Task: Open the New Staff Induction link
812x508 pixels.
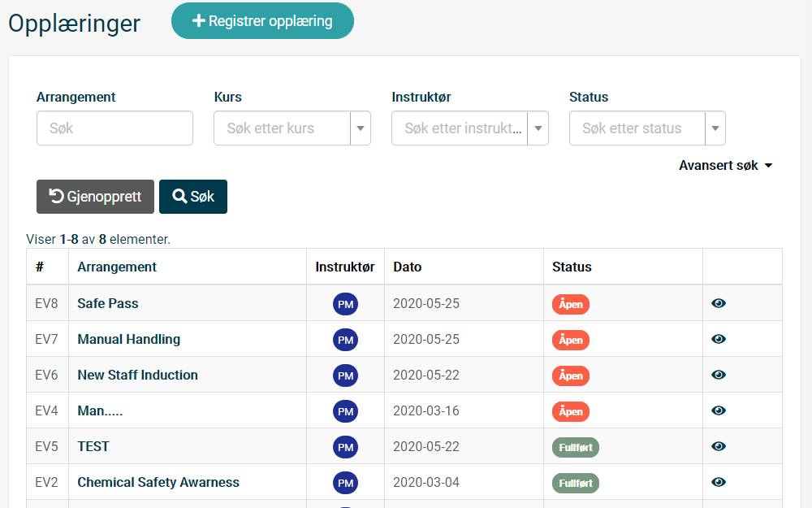Action: click(x=138, y=375)
